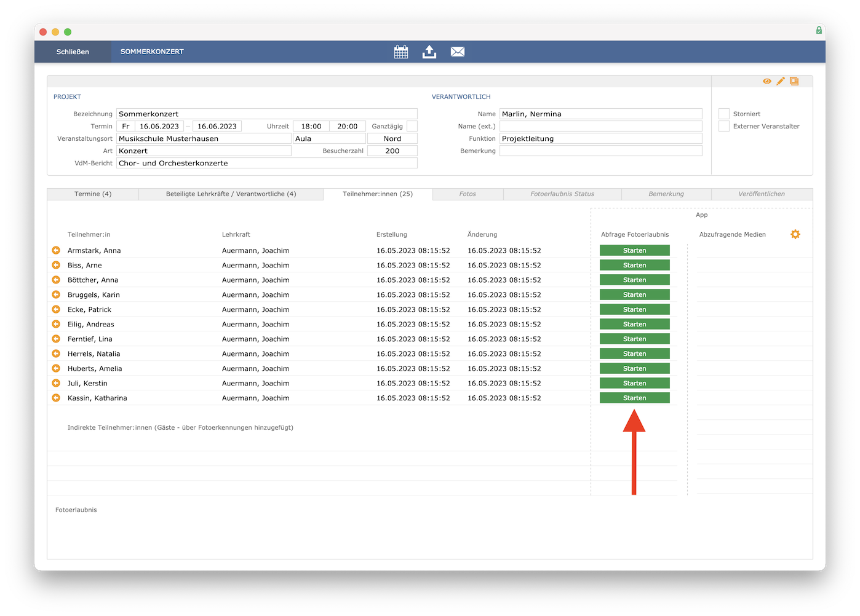The image size is (860, 616).
Task: Click the Schließen button
Action: point(73,52)
